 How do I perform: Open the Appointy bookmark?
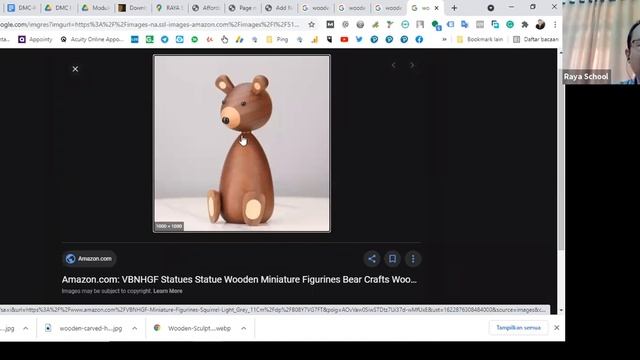coord(35,40)
